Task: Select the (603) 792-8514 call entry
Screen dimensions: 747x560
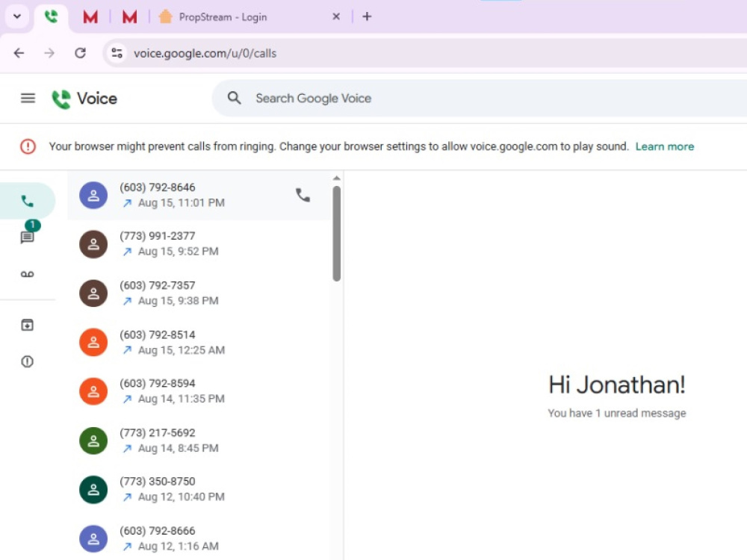Action: (x=199, y=343)
